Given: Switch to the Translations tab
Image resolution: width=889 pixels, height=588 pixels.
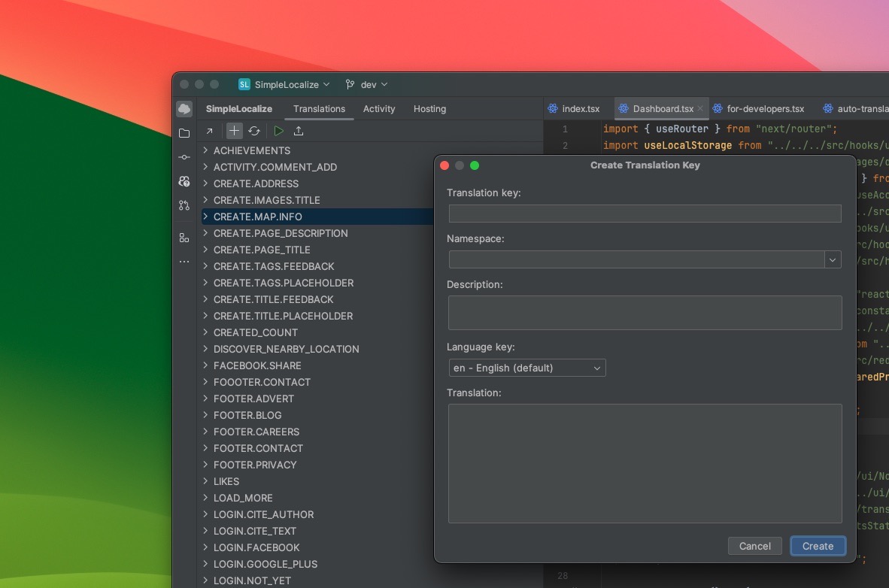Looking at the screenshot, I should 319,109.
